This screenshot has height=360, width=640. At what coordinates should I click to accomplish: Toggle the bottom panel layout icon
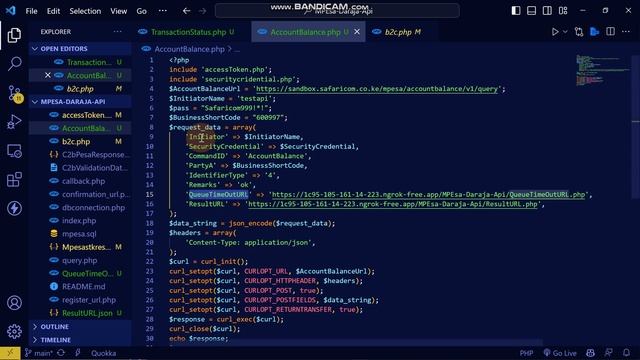coord(531,11)
